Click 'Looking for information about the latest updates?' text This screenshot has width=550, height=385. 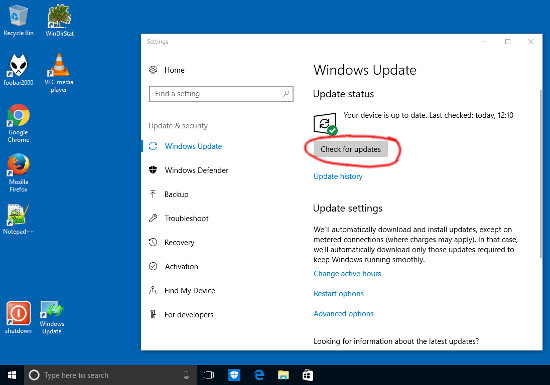(396, 341)
